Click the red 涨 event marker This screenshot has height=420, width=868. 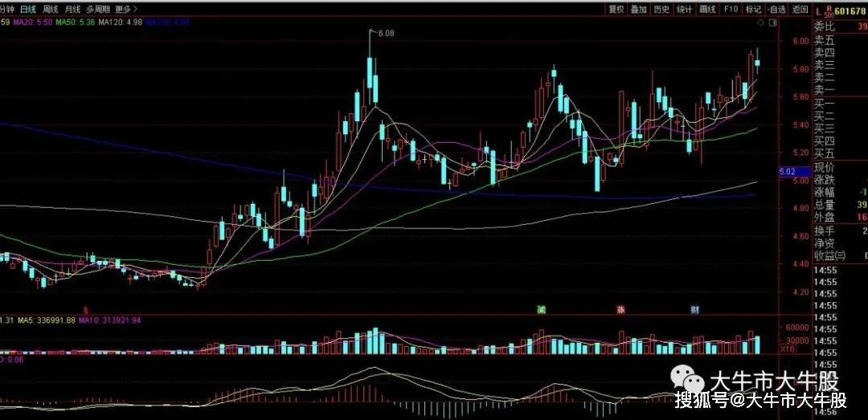620,309
